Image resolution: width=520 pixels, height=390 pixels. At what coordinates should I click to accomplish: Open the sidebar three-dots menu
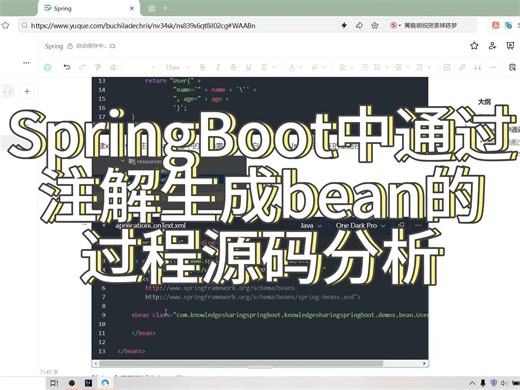[26, 63]
